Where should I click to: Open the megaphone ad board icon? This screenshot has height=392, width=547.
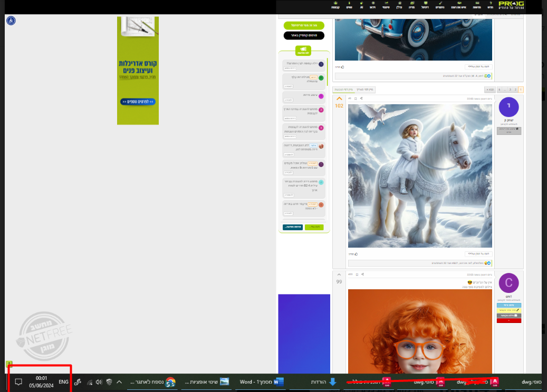tap(303, 51)
